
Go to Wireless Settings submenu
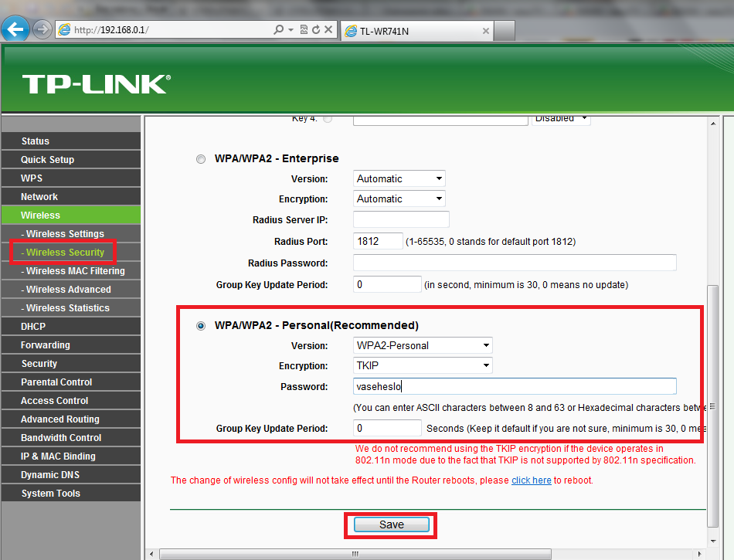tap(71, 233)
